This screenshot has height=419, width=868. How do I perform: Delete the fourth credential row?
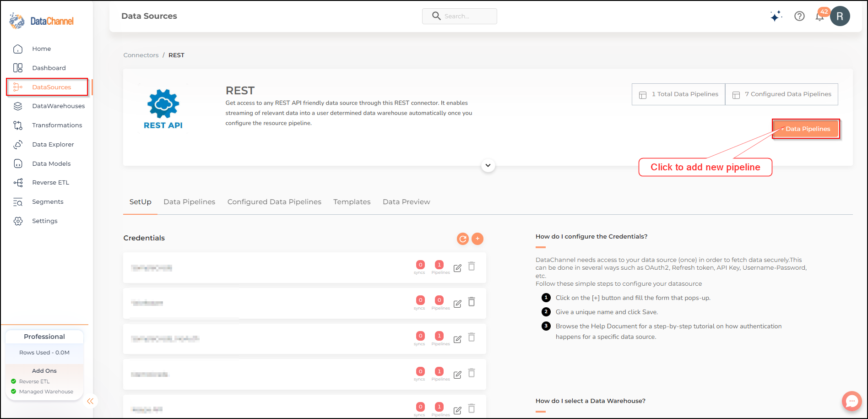pyautogui.click(x=472, y=373)
